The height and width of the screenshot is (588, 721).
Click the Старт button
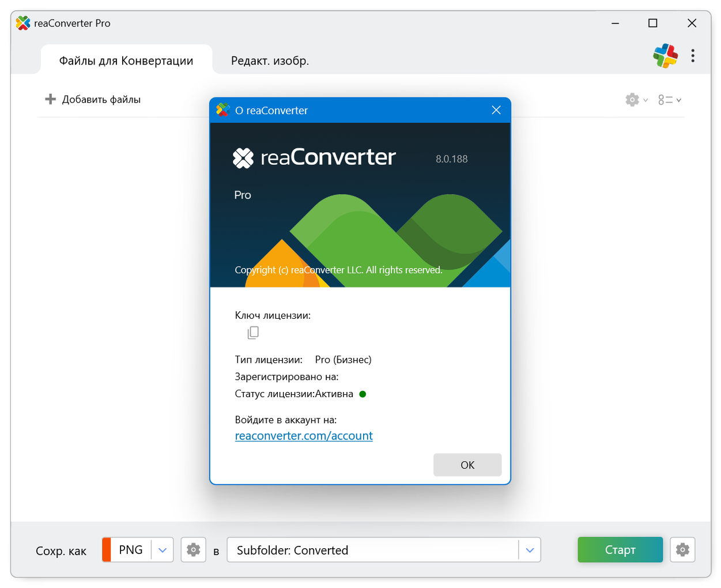pos(620,550)
